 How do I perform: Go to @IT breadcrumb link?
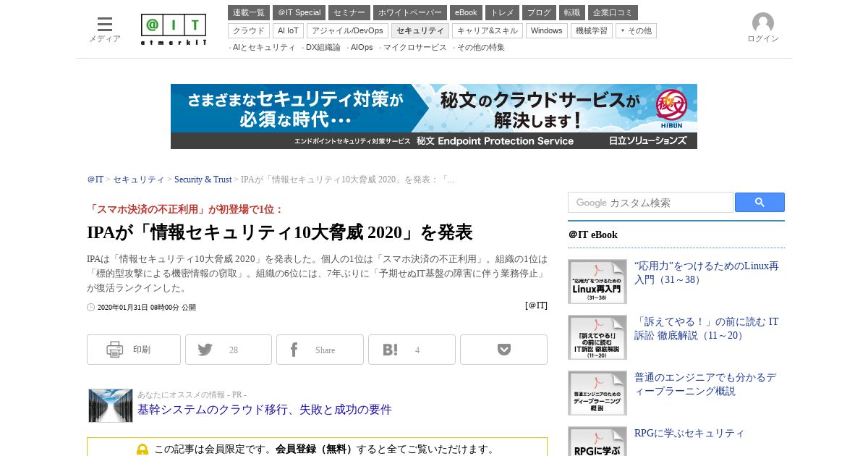(95, 180)
